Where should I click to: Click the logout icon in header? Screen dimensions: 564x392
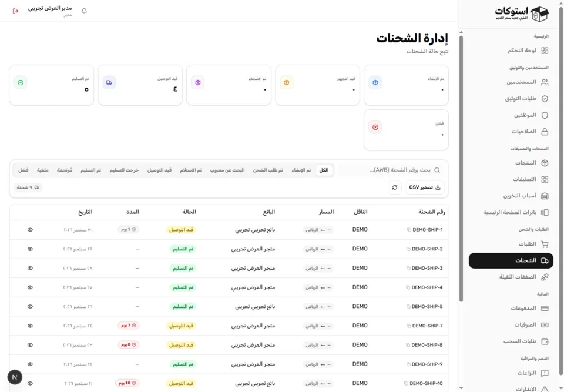pyautogui.click(x=15, y=11)
